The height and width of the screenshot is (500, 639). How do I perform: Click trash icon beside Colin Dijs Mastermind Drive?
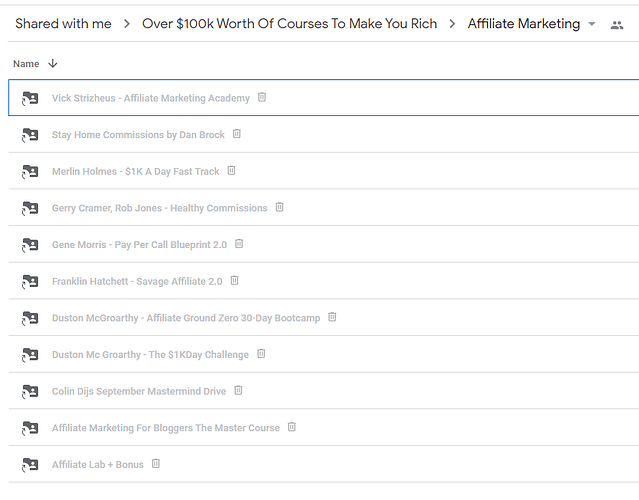pyautogui.click(x=238, y=390)
